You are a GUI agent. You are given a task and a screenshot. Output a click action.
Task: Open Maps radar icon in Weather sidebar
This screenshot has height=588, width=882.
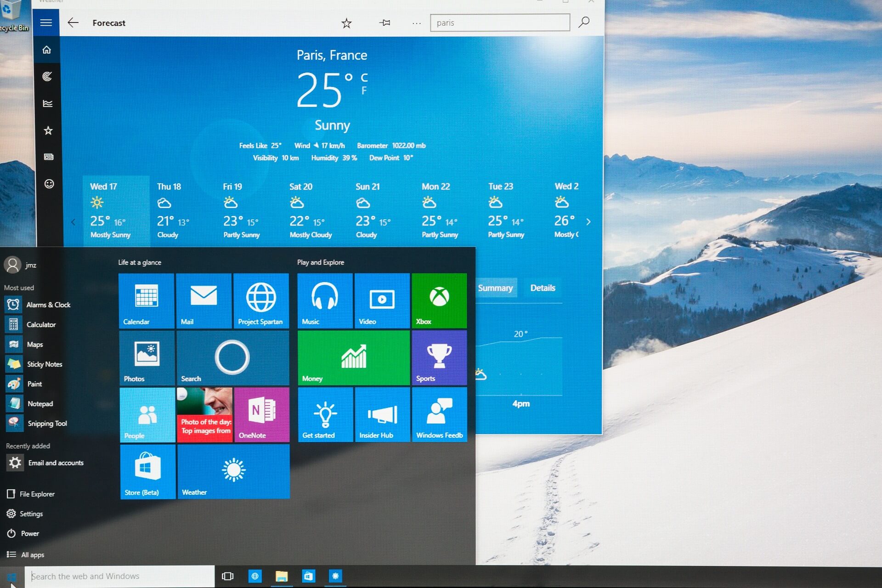click(47, 76)
